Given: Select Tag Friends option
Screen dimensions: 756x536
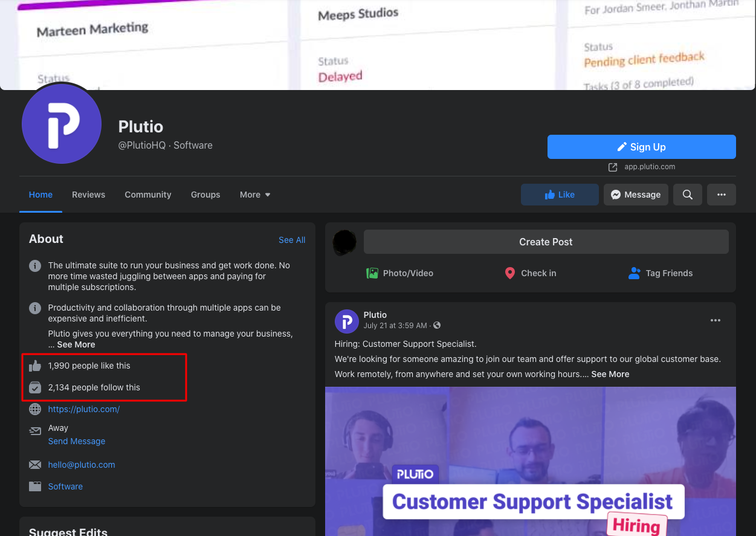Looking at the screenshot, I should tap(661, 273).
